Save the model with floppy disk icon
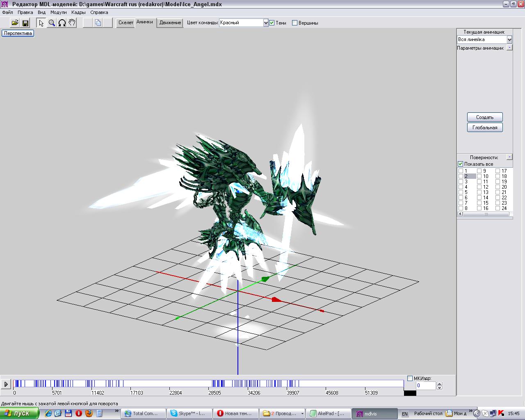Screen dimensions: 525x420 pyautogui.click(x=25, y=23)
